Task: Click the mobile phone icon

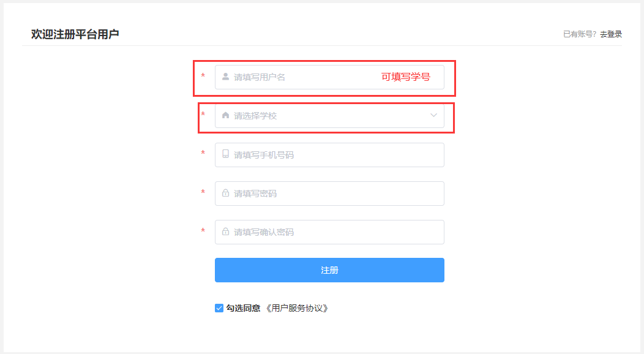Action: (225, 154)
